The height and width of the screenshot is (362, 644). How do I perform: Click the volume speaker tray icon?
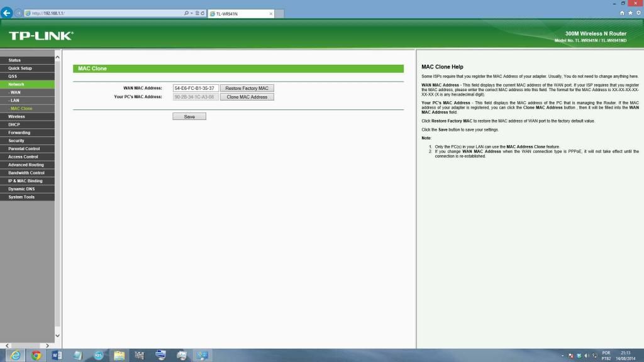(587, 356)
